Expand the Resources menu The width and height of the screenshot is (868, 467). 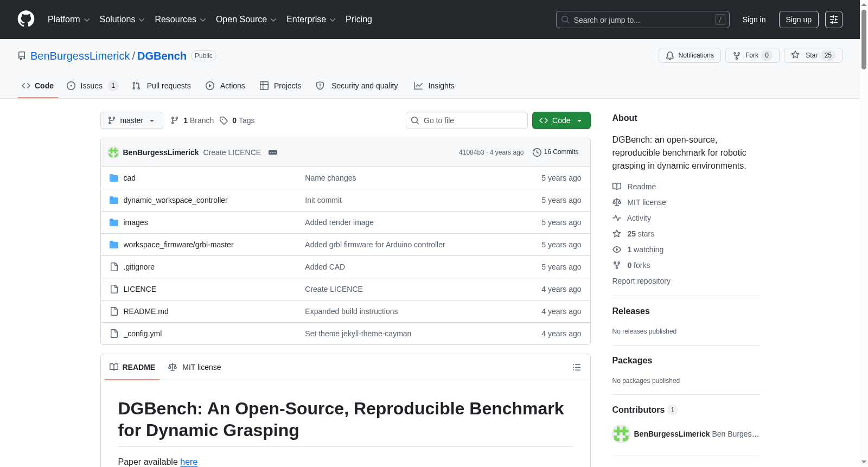[180, 20]
